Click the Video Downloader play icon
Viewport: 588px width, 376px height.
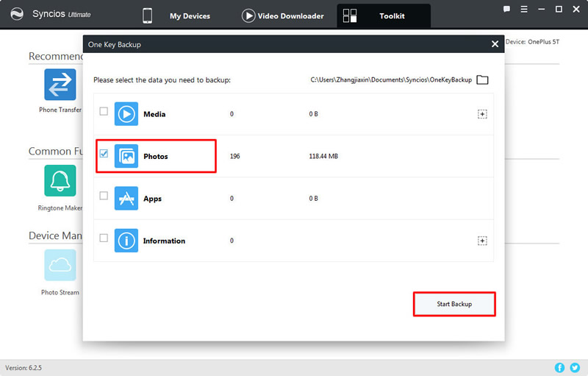click(x=248, y=15)
